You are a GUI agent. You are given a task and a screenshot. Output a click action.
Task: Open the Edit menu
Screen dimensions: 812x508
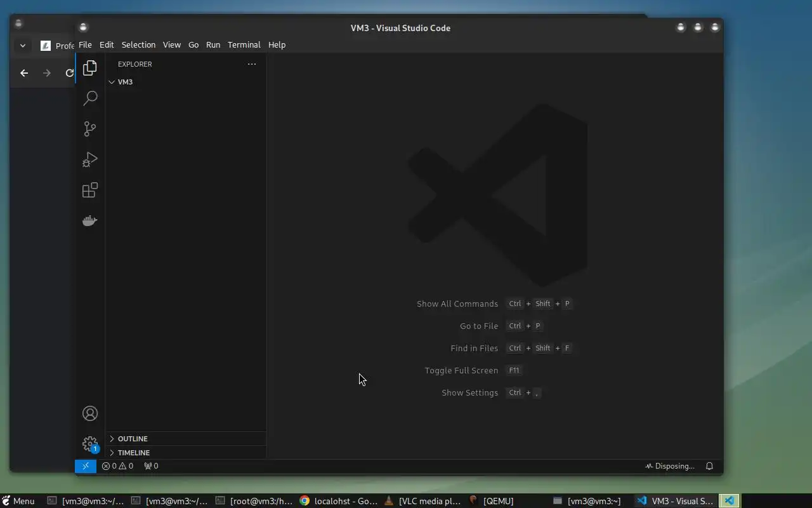coord(107,45)
